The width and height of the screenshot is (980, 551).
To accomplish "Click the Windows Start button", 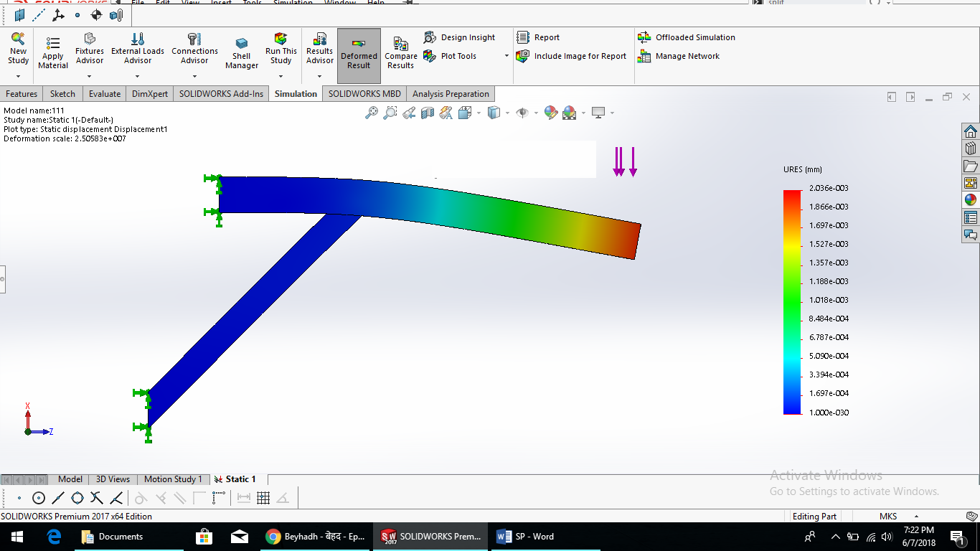I will tap(17, 537).
